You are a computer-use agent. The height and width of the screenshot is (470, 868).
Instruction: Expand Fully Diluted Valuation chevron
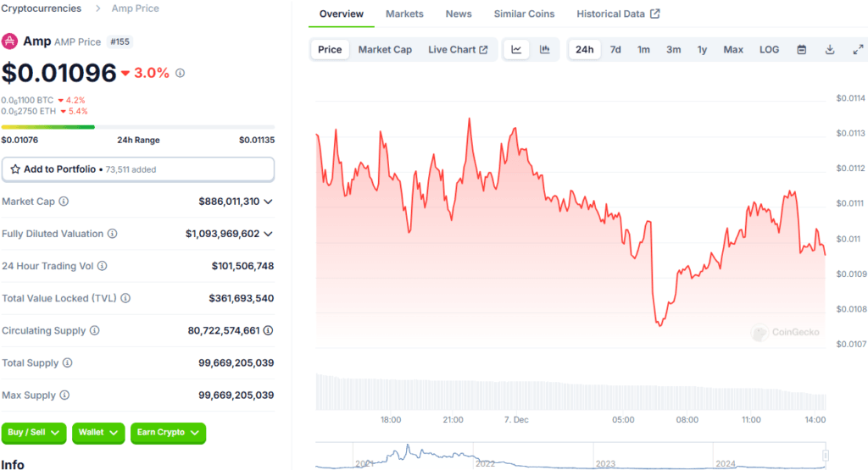tap(269, 234)
